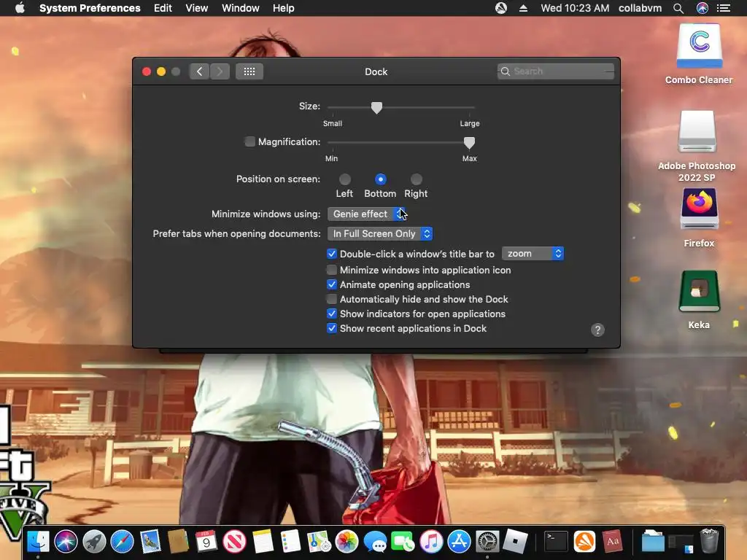
Task: Select Keka desktop icon
Action: tap(699, 291)
